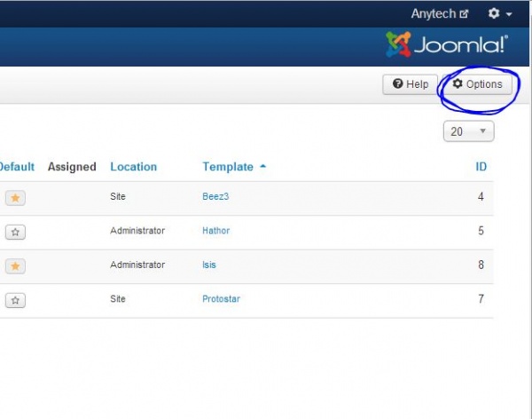Click ID value 5 in Hathor row
This screenshot has height=419, width=532.
(481, 231)
